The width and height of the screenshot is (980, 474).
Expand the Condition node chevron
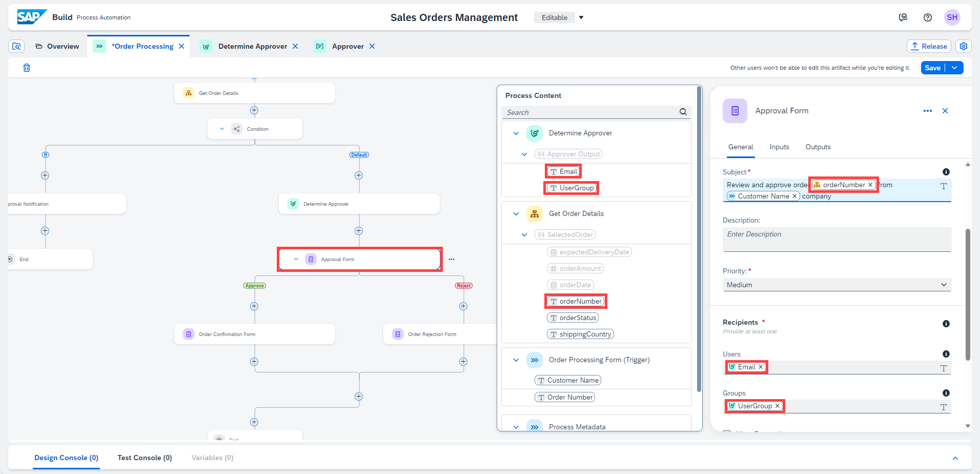(221, 129)
